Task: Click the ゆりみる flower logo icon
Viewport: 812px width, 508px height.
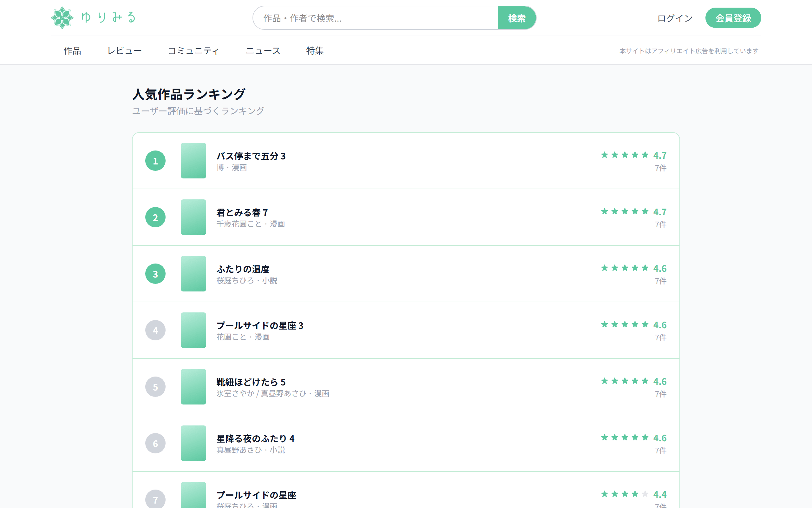Action: click(62, 18)
